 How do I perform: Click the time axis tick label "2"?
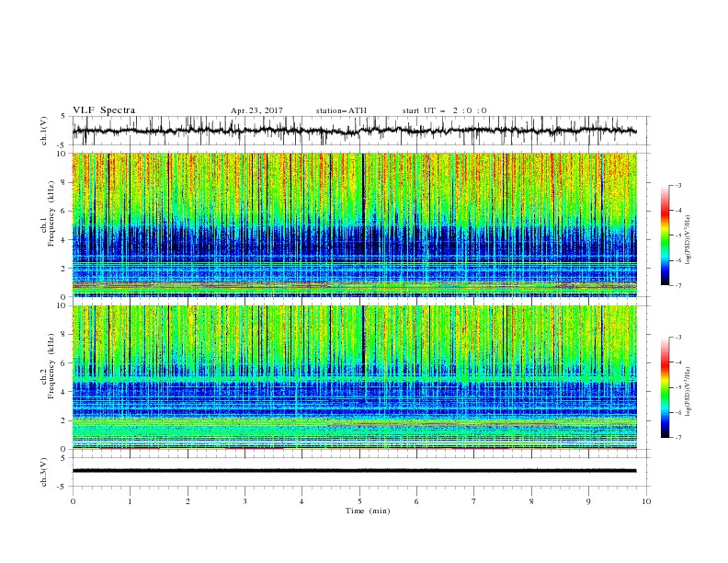[188, 501]
